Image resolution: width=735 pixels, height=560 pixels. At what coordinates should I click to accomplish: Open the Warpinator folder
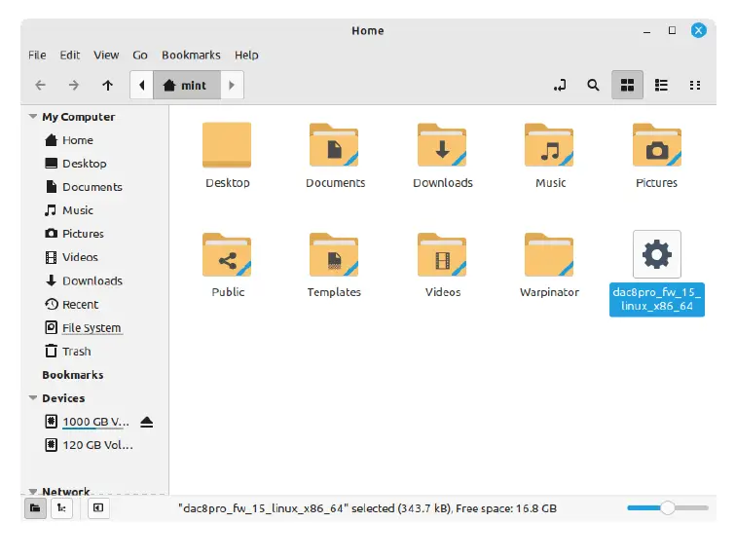pyautogui.click(x=549, y=255)
